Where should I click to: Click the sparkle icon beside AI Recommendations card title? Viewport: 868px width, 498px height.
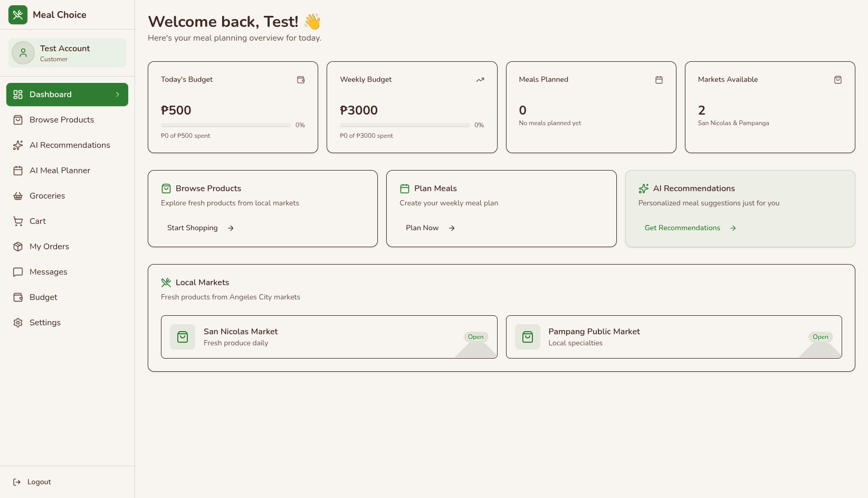point(643,189)
